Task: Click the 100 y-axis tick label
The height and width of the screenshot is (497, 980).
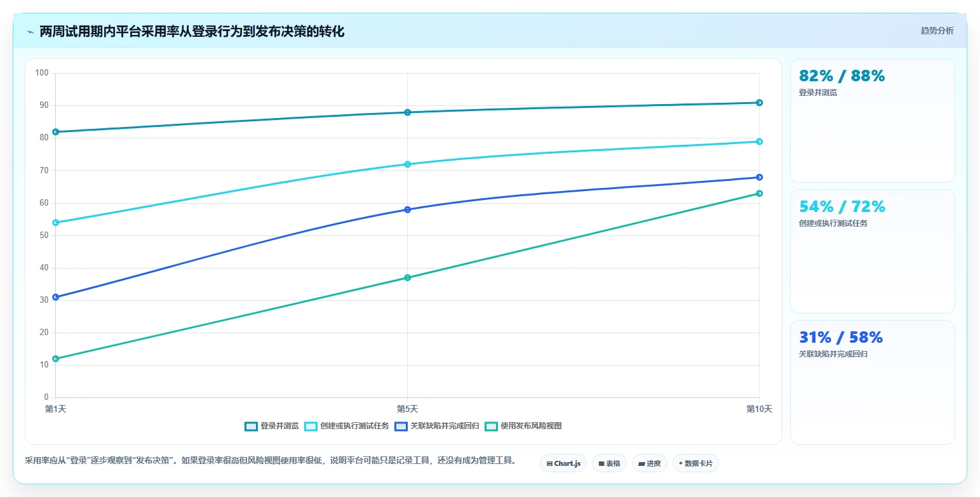Action: click(x=42, y=73)
